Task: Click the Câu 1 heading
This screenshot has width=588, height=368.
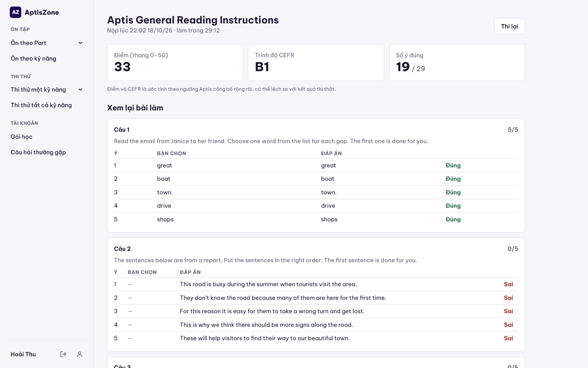Action: [x=121, y=129]
